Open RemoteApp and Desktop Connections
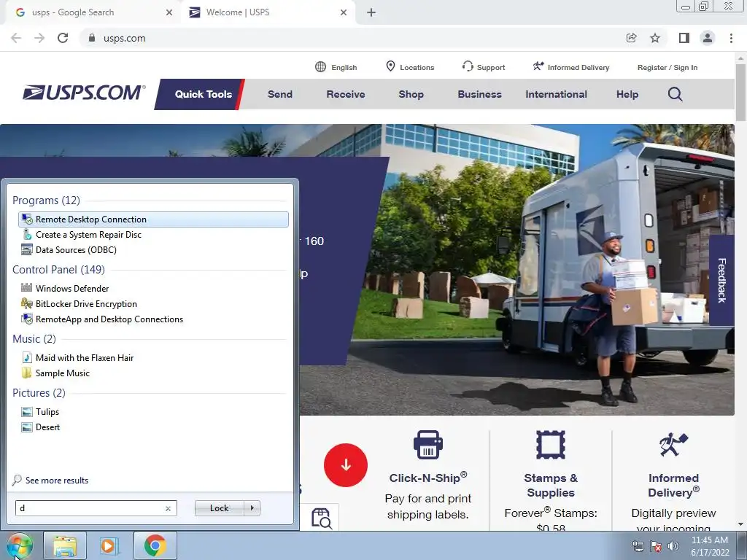The width and height of the screenshot is (747, 560). point(153,319)
